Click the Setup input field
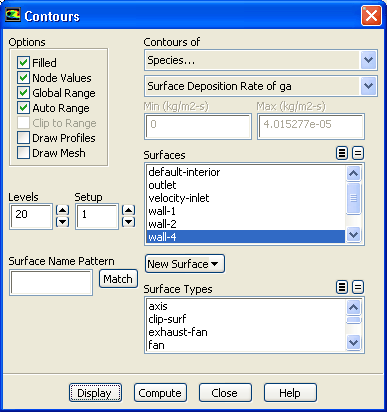 click(x=97, y=216)
